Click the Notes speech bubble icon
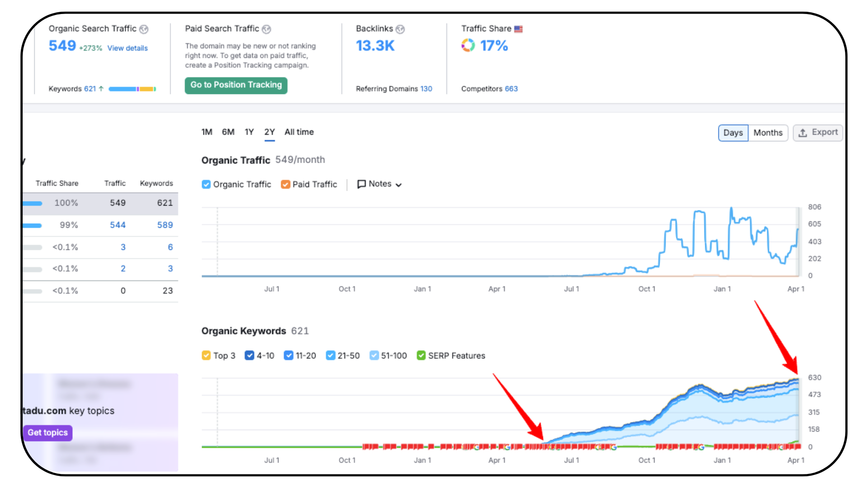The height and width of the screenshot is (488, 868). click(x=361, y=184)
